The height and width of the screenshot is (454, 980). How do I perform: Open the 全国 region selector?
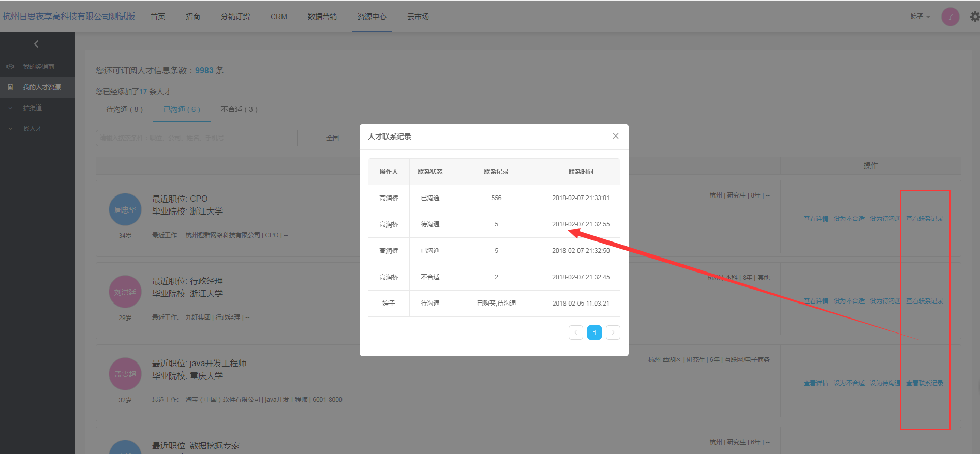point(332,138)
